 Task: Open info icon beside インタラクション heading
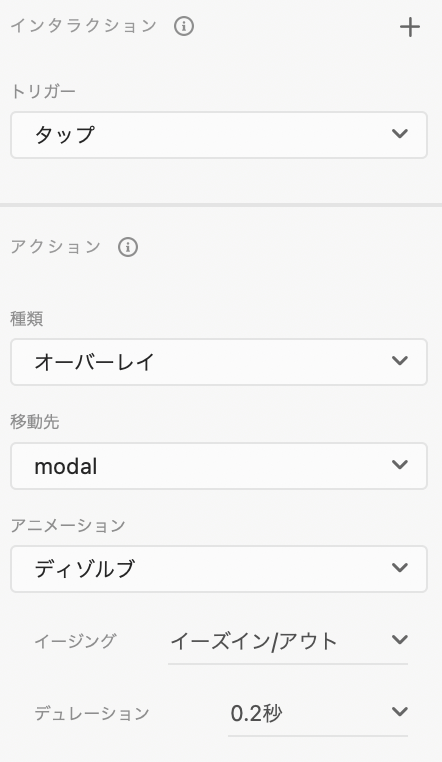tap(184, 26)
